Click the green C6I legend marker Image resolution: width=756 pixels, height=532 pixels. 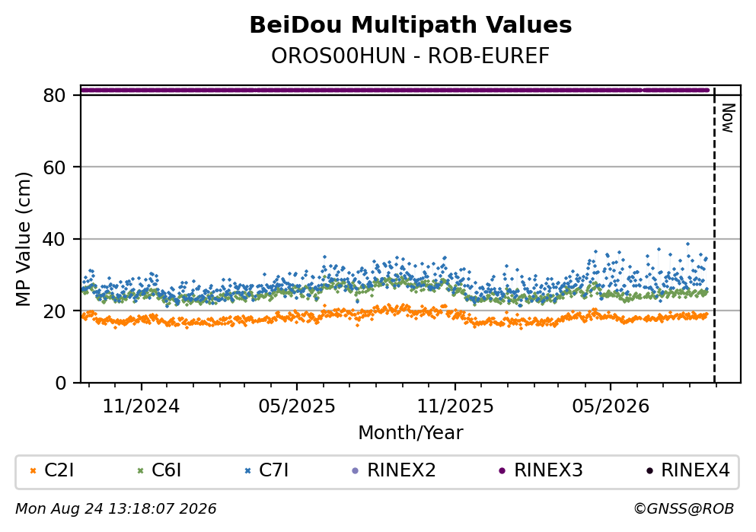[141, 471]
